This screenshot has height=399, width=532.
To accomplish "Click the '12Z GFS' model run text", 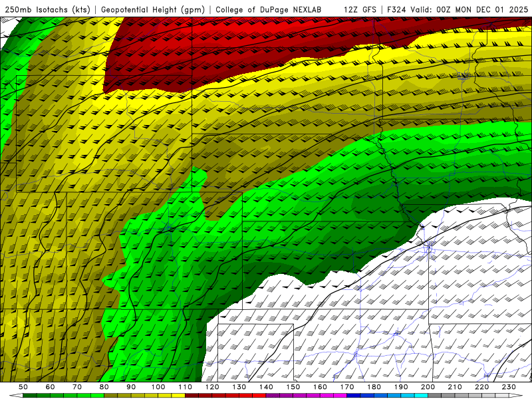I will (360, 9).
